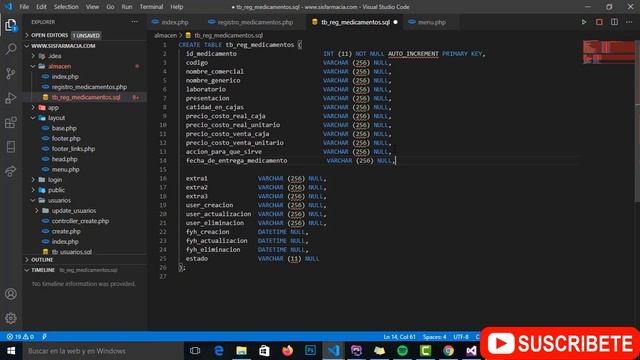The width and height of the screenshot is (640, 360).
Task: Open Photoshop from taskbar
Action: 310,351
